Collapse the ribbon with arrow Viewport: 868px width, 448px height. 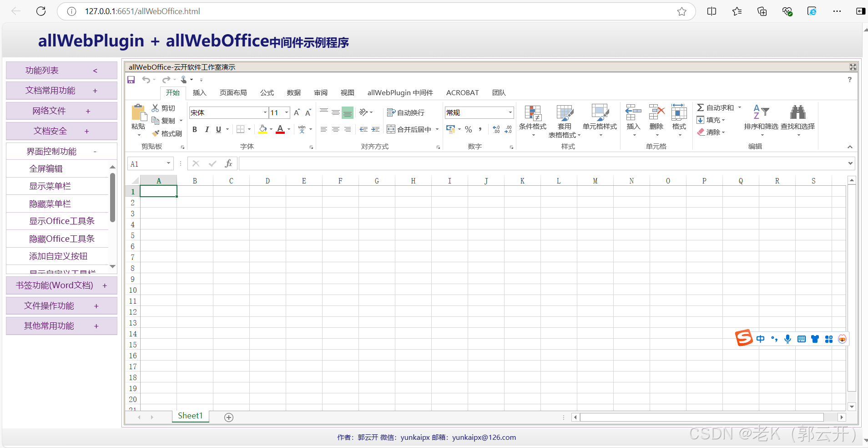849,147
